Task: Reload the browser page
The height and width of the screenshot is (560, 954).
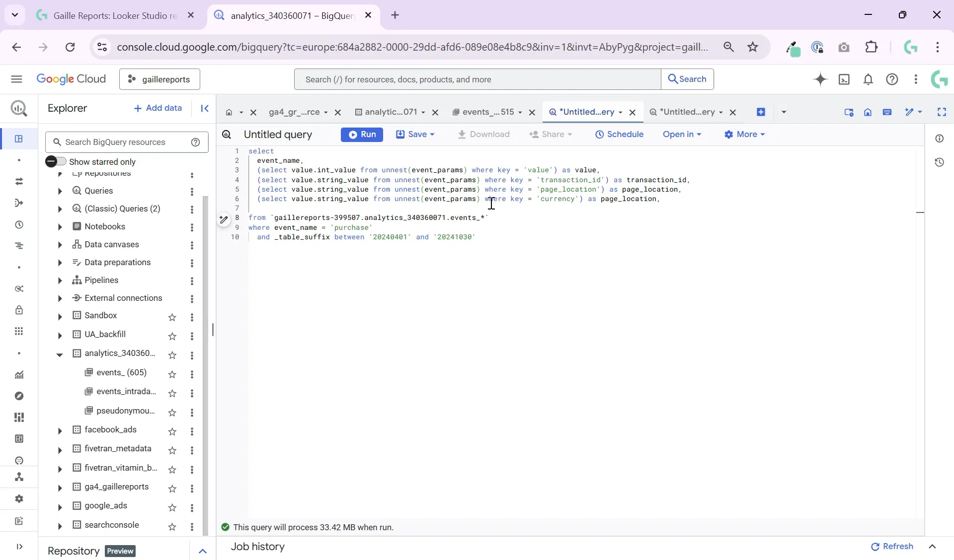Action: point(70,47)
